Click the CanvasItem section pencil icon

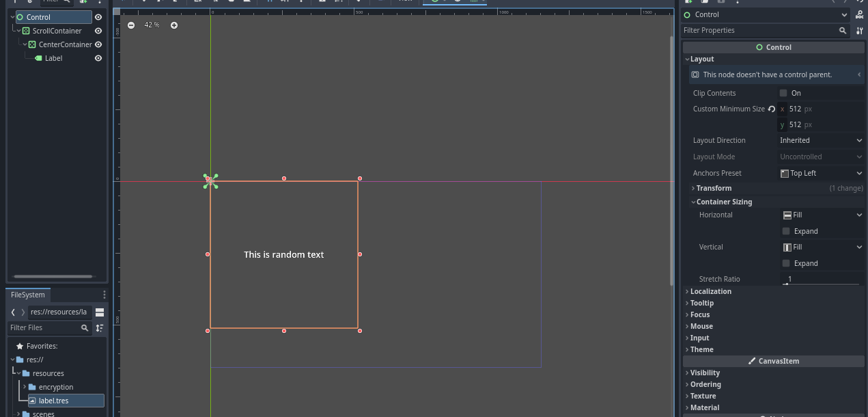752,361
